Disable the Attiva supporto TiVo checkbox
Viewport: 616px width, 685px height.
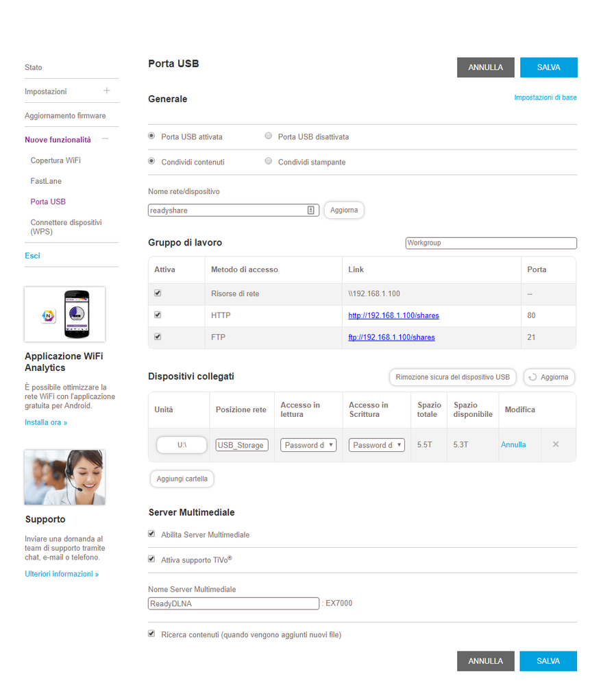(151, 560)
